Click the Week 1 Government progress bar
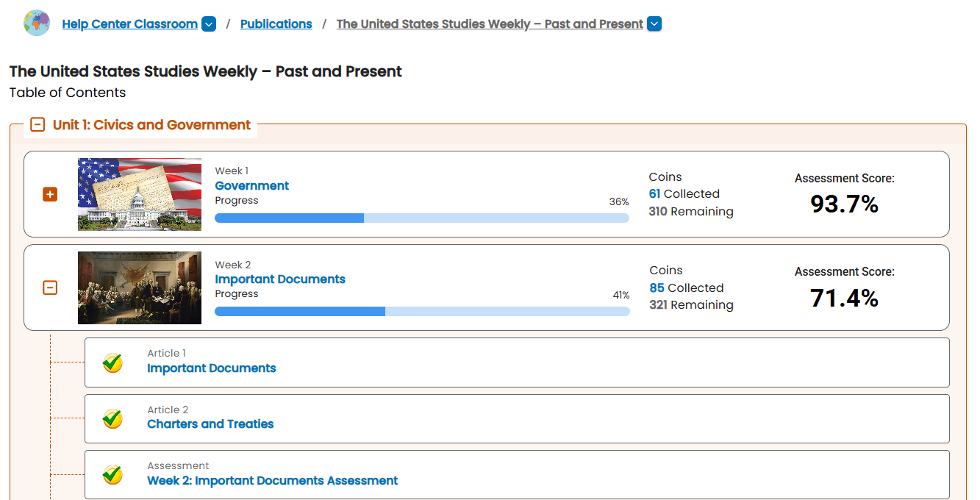 click(x=421, y=218)
